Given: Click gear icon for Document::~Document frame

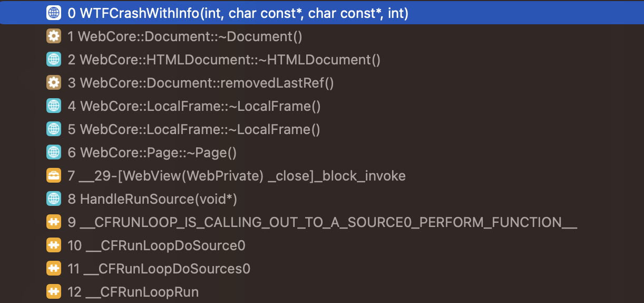Looking at the screenshot, I should pyautogui.click(x=53, y=36).
